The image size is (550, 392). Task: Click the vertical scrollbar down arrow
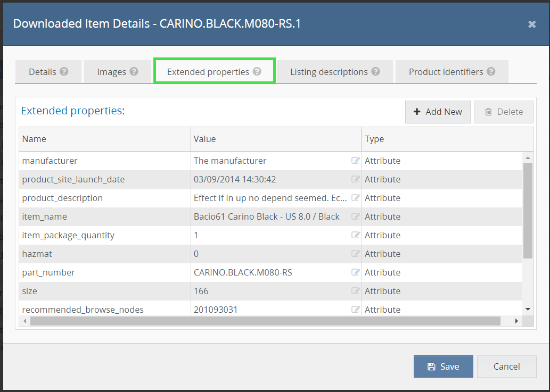click(x=528, y=309)
